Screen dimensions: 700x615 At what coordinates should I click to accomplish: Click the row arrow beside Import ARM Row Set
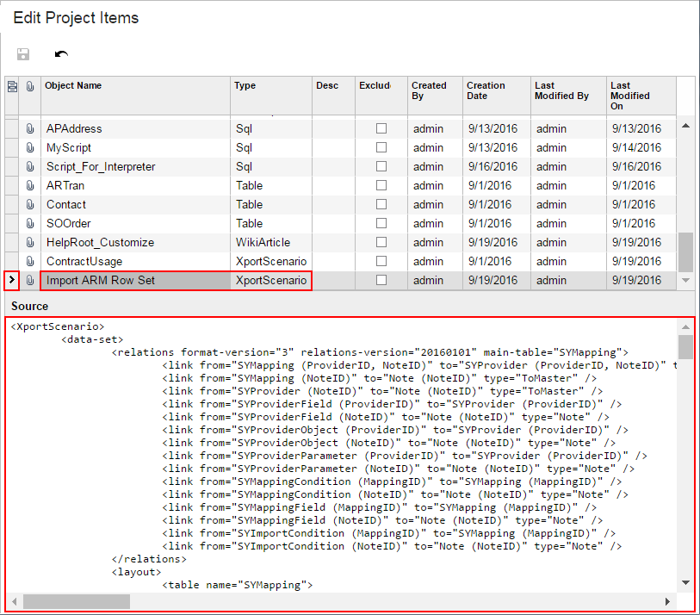click(x=11, y=280)
